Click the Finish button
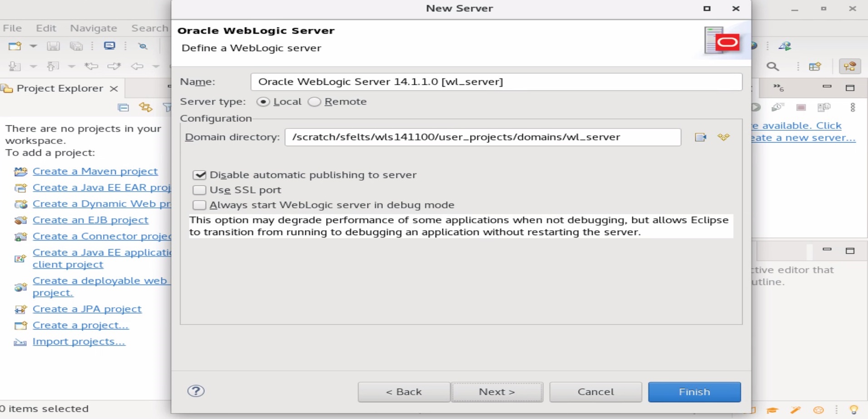The image size is (868, 419). pos(694,392)
